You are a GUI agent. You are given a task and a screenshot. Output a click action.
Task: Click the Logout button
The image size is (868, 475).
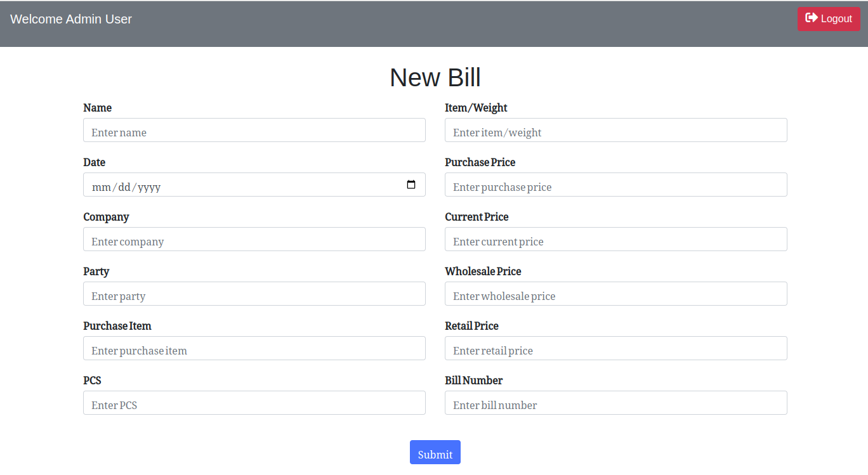pyautogui.click(x=829, y=19)
